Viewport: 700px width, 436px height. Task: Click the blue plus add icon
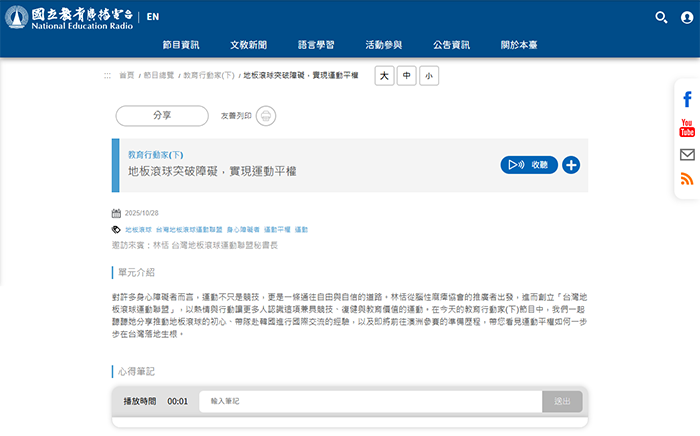[571, 165]
